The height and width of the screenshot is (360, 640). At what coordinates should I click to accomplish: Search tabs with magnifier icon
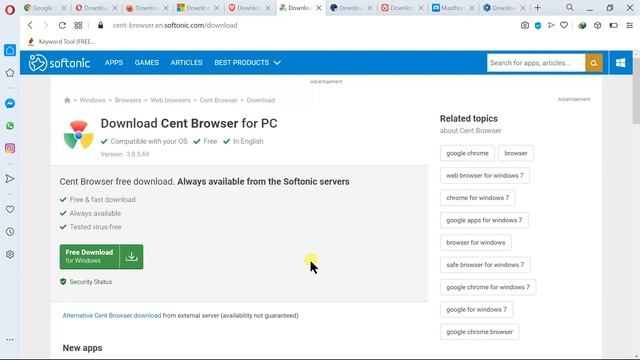[x=570, y=7]
